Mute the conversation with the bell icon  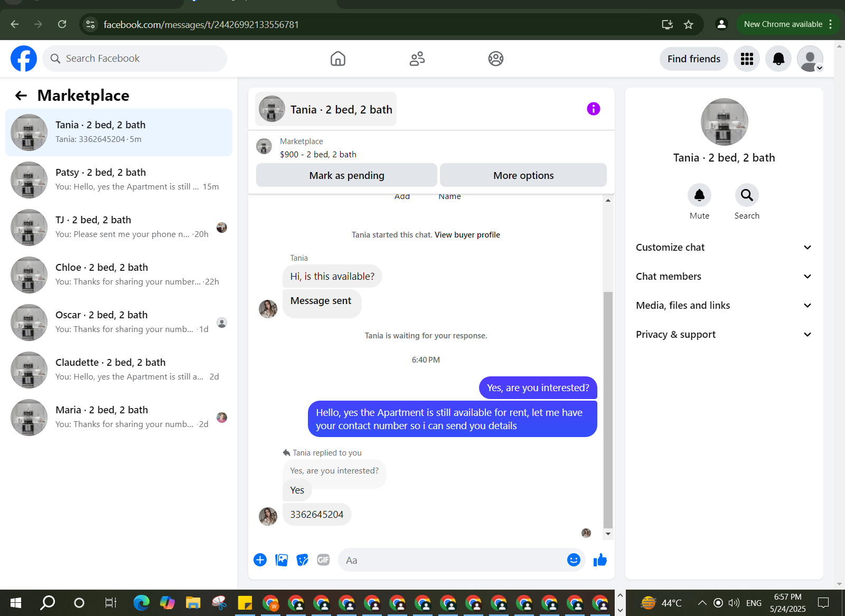[699, 195]
